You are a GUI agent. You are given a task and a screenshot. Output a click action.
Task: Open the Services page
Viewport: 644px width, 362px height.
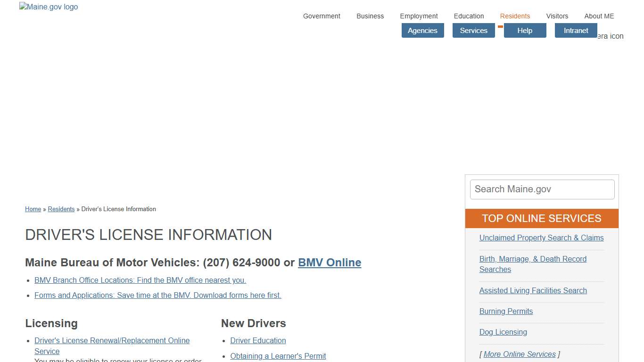(473, 30)
